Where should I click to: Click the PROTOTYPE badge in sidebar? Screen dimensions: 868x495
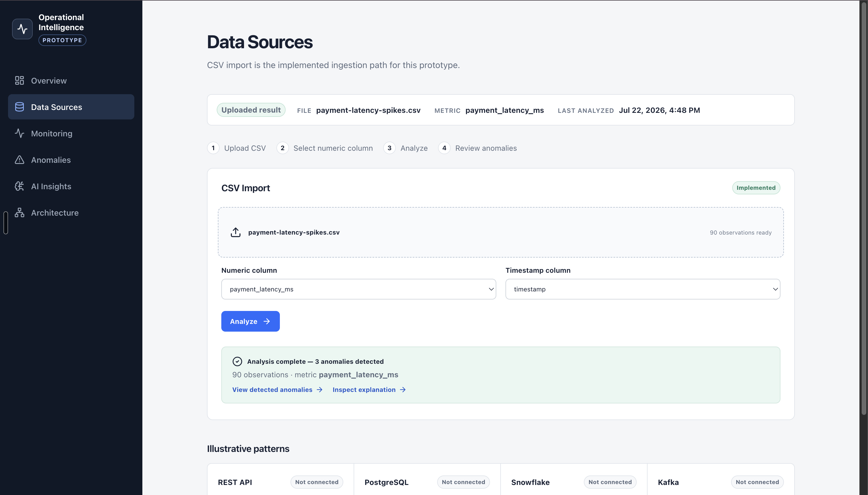[x=62, y=40]
